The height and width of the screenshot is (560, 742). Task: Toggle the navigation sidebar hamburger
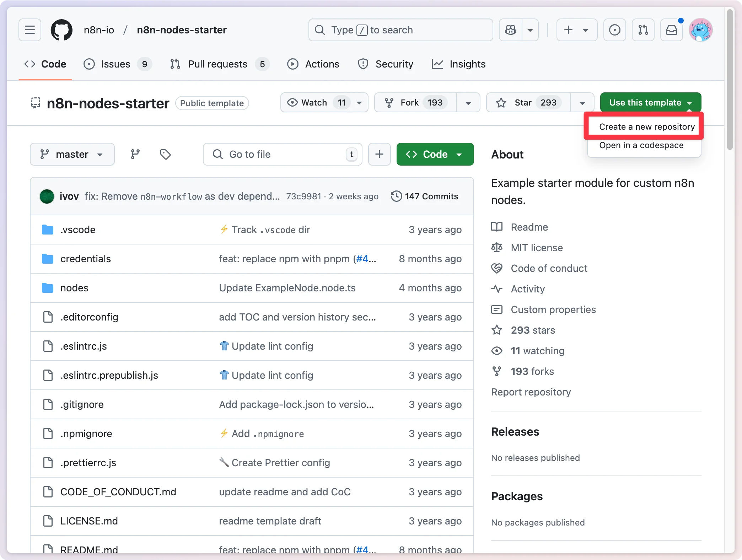click(x=29, y=30)
